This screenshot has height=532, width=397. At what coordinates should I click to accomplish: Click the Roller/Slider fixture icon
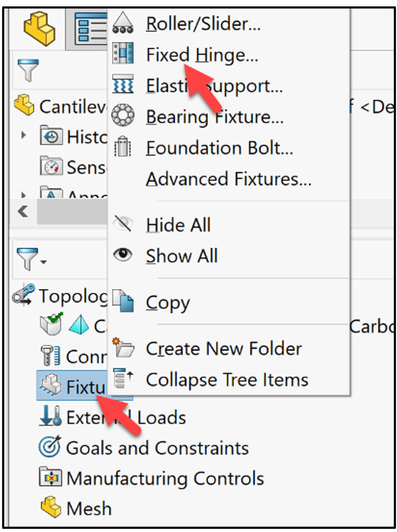coord(123,22)
